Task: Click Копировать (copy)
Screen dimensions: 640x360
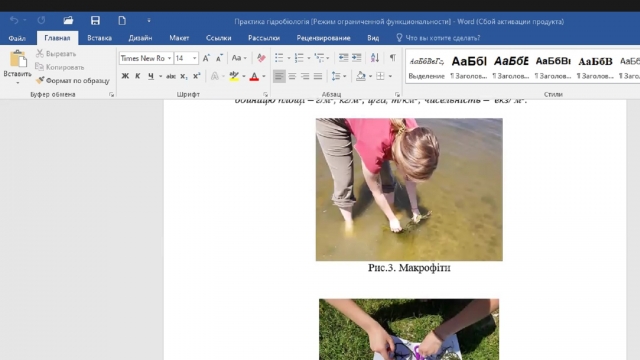Action: (60, 67)
